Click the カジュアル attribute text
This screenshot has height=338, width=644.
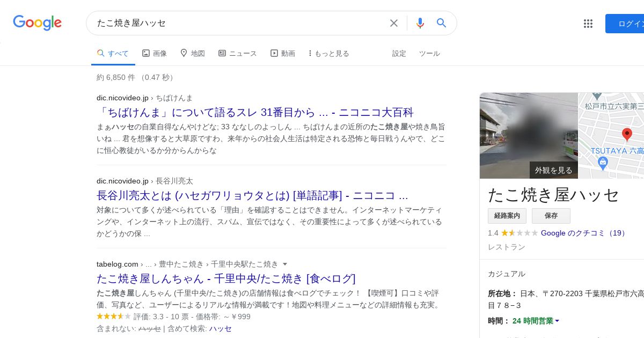tap(507, 274)
